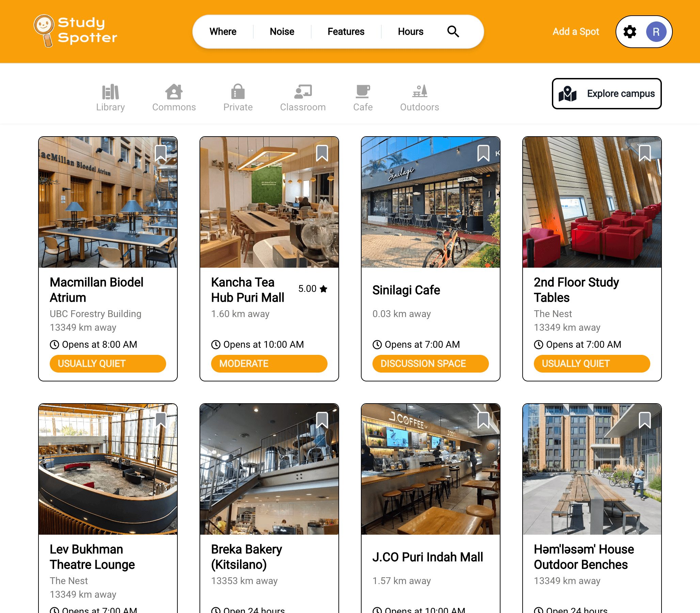
Task: Click the Explore campus button
Action: coord(607,94)
